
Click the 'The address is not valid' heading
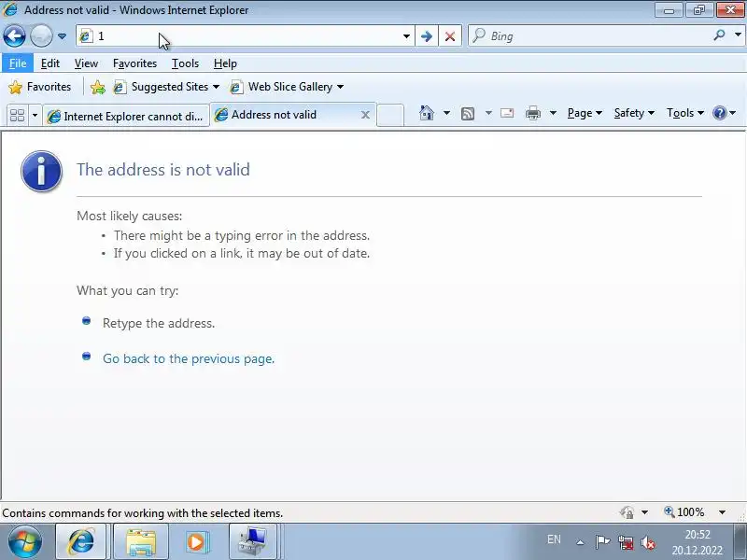point(163,170)
